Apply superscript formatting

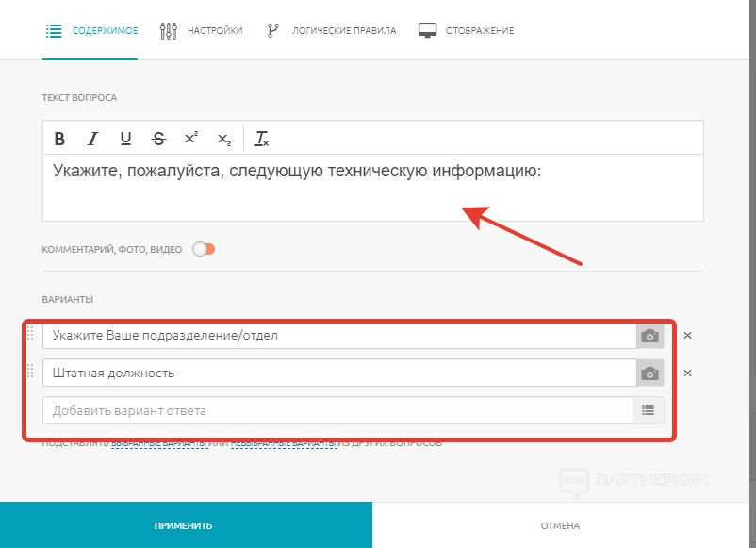[190, 139]
